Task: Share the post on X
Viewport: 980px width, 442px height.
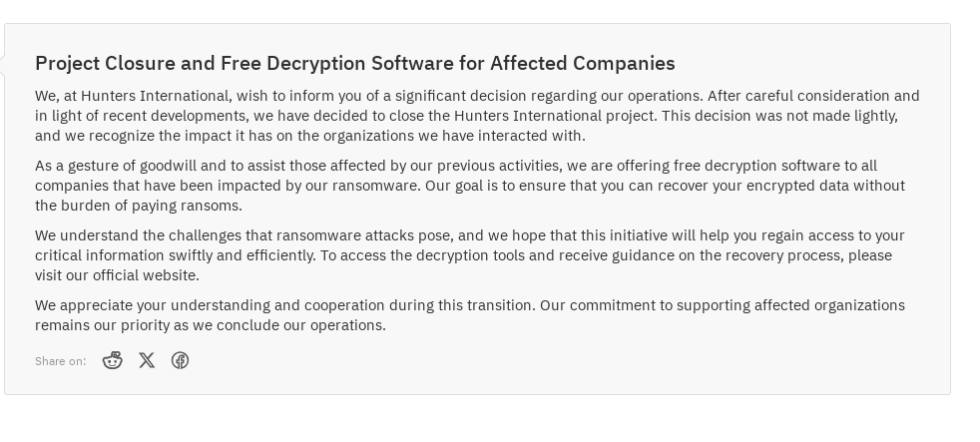Action: (x=147, y=360)
